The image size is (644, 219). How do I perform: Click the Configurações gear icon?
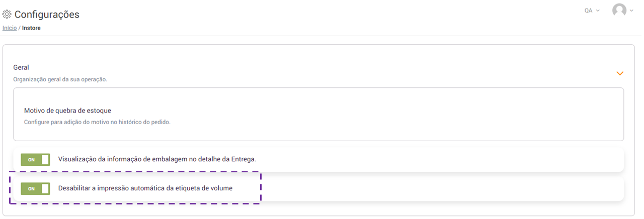pyautogui.click(x=7, y=15)
